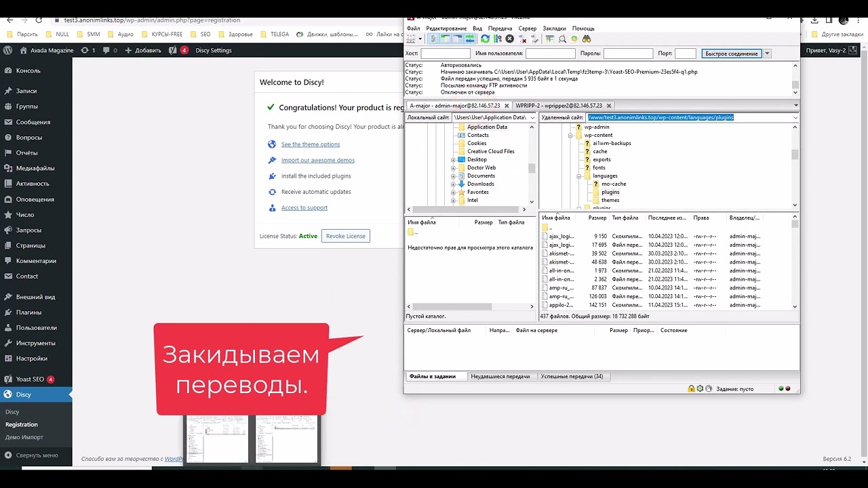Click lock encryption icon in FileZilla status bar

point(691,388)
